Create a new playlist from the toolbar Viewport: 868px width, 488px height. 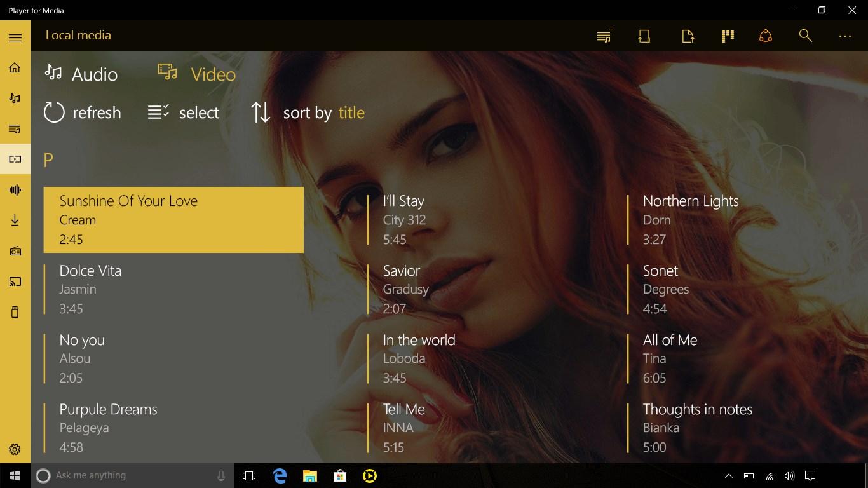[604, 36]
